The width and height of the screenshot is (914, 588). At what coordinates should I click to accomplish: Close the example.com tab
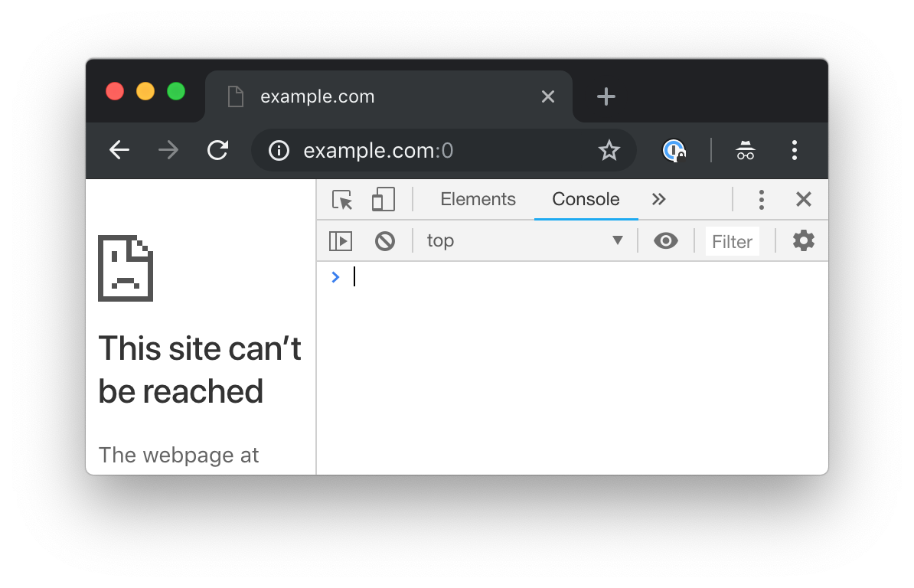click(548, 96)
